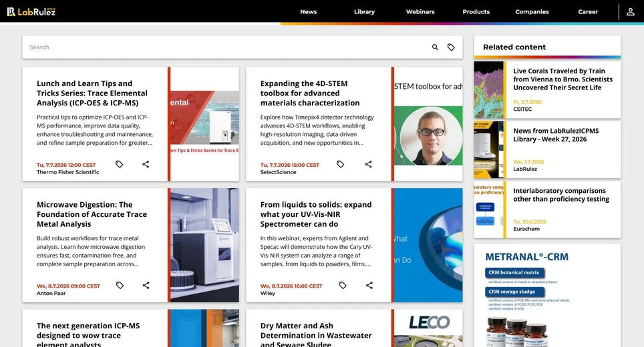This screenshot has width=644, height=347.
Task: Click tag icon on Lunch and Learn card
Action: coord(119,164)
